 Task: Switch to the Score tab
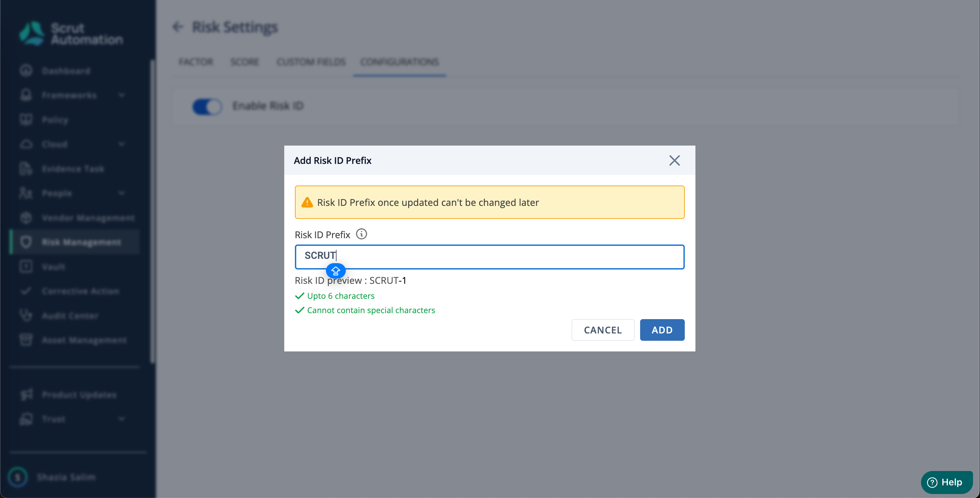coord(244,62)
